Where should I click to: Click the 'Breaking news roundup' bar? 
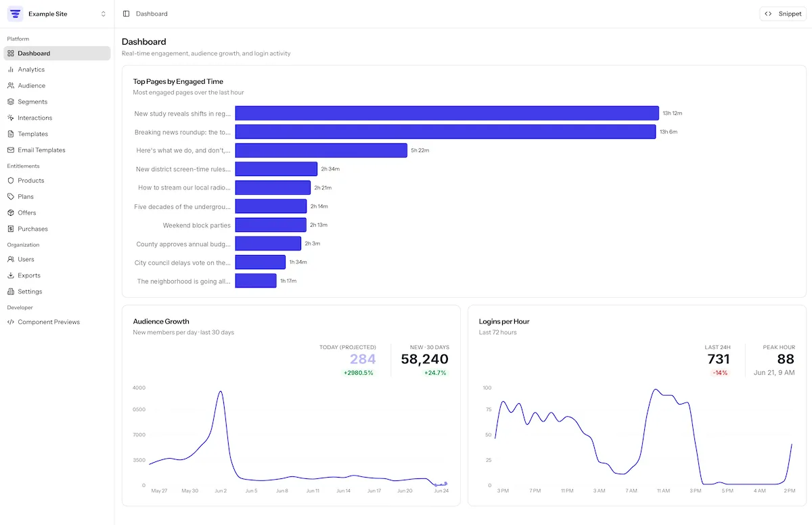pyautogui.click(x=446, y=132)
